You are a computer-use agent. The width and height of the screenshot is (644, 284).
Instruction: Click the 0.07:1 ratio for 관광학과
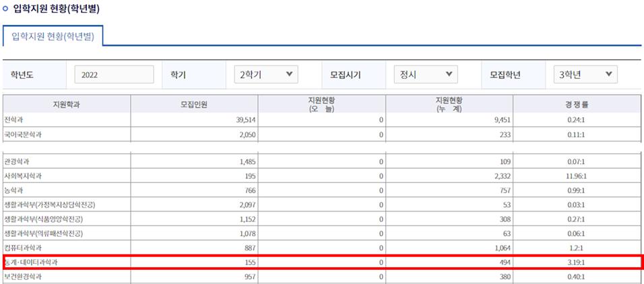(577, 162)
